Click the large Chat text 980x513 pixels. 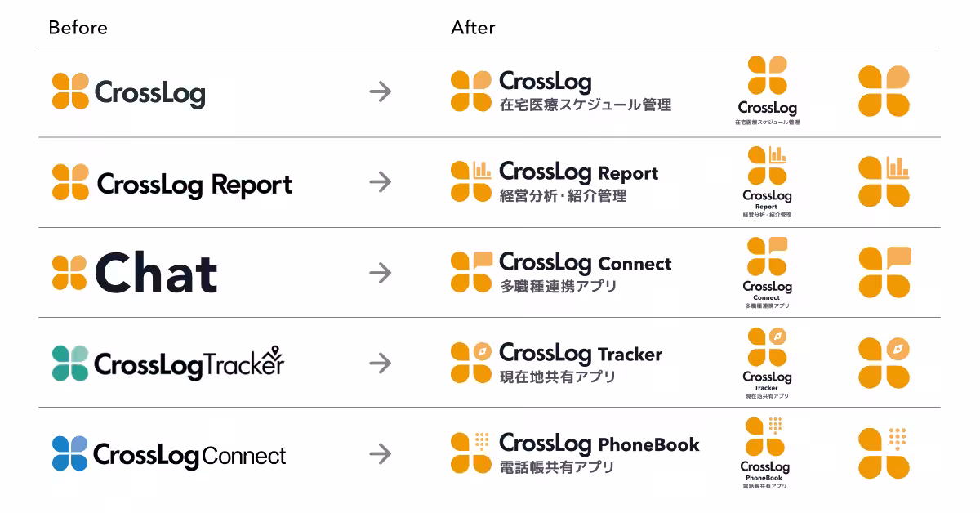pos(156,273)
